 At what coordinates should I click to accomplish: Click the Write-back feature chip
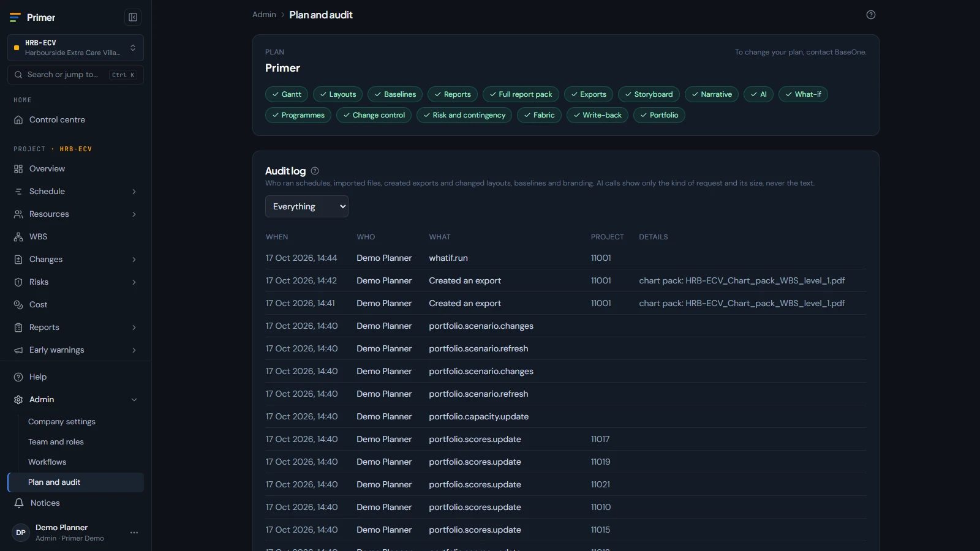click(x=597, y=115)
